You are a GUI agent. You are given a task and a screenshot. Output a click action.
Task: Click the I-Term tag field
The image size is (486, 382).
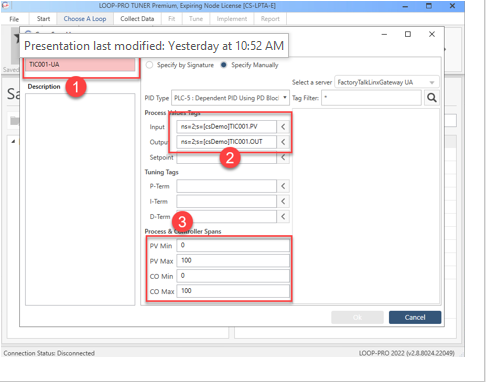[x=226, y=201]
